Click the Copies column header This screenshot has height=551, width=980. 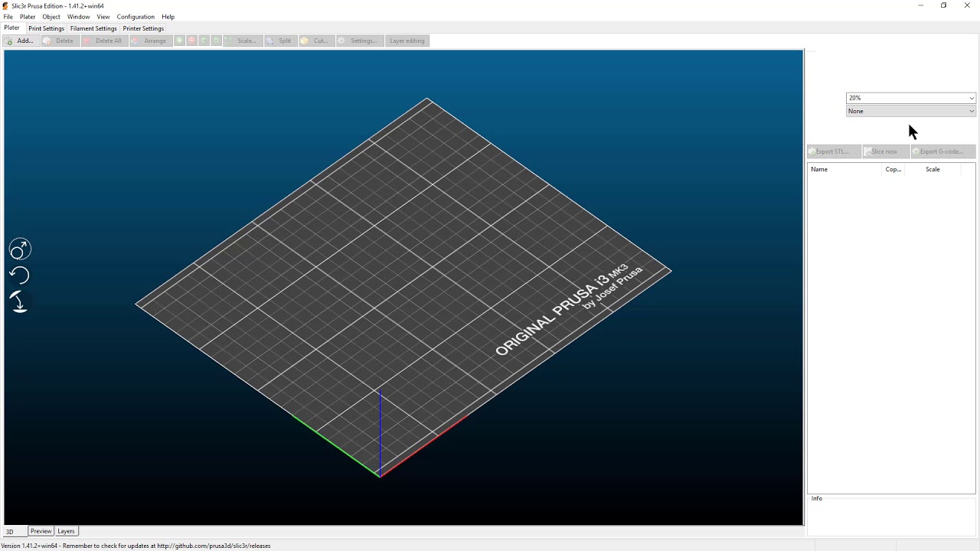pyautogui.click(x=893, y=169)
